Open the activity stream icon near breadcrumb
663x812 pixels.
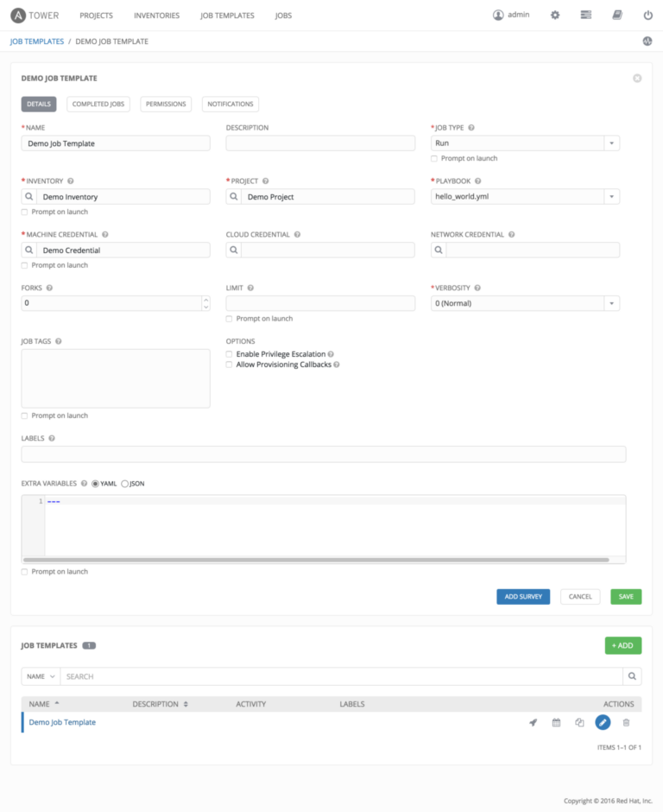(647, 41)
